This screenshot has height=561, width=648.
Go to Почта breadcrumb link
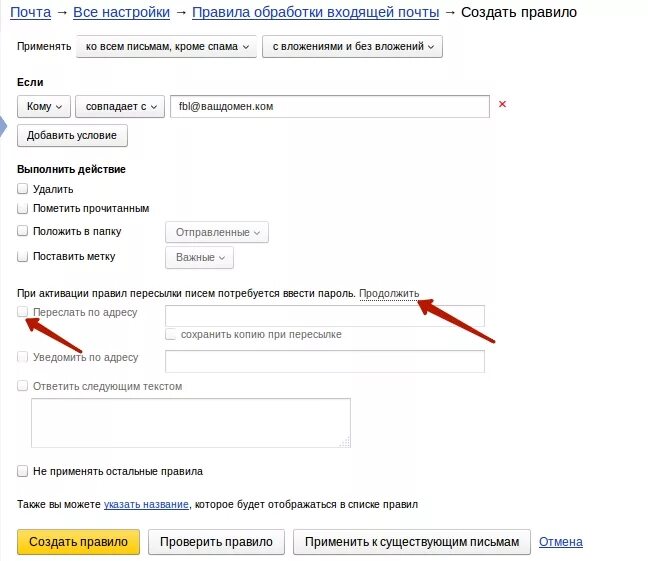(x=31, y=13)
